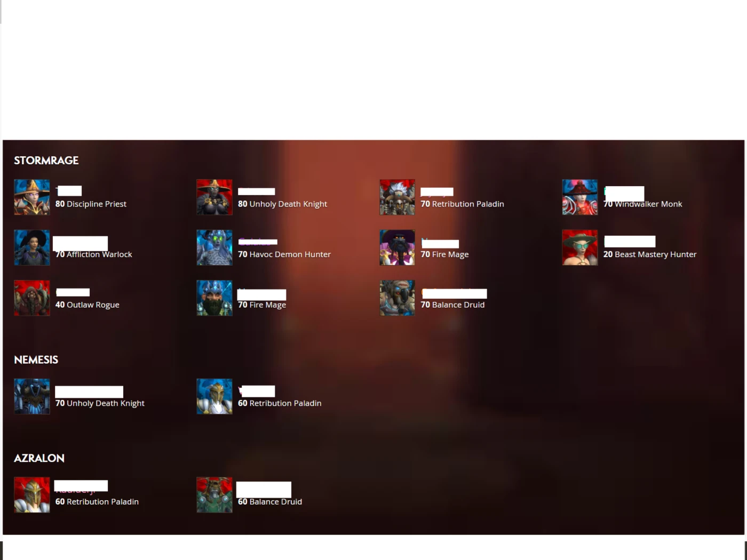Select the '20 Beast Mastery Hunter' text
The image size is (747, 560).
[x=650, y=254]
